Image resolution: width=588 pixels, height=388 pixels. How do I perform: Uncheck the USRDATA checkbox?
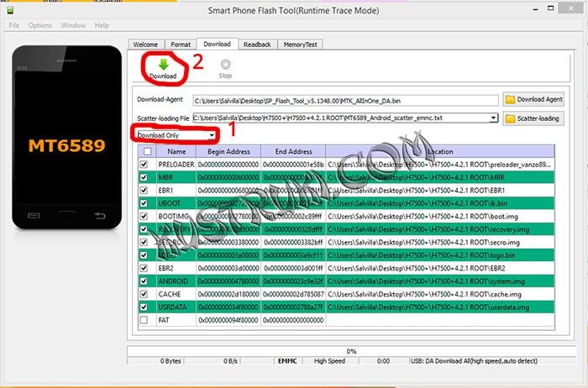144,307
